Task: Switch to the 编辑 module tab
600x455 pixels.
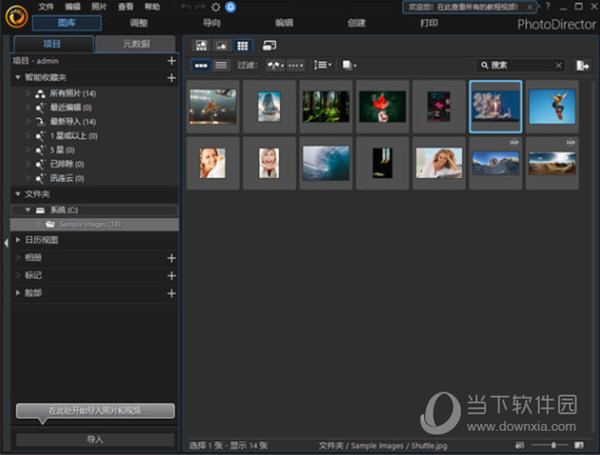Action: point(284,23)
